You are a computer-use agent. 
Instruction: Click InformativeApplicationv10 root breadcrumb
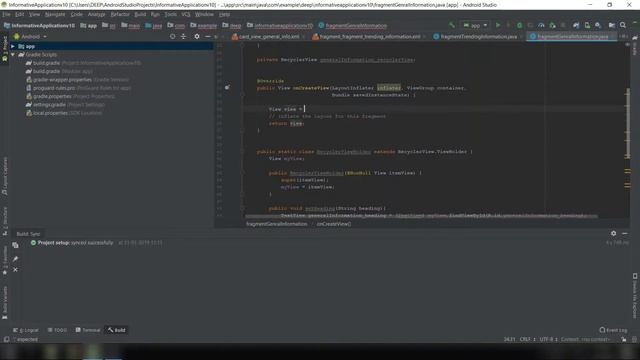pyautogui.click(x=39, y=25)
